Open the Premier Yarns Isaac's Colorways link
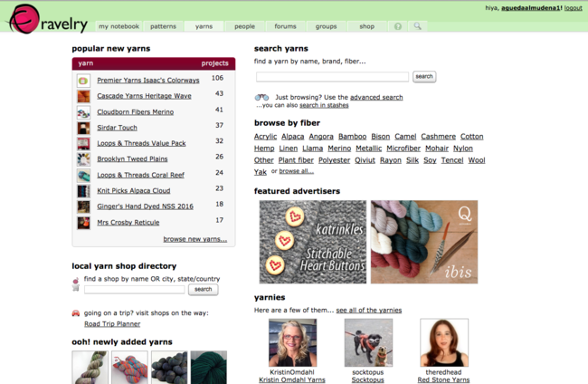Screen dimensions: 588x384 coord(148,81)
